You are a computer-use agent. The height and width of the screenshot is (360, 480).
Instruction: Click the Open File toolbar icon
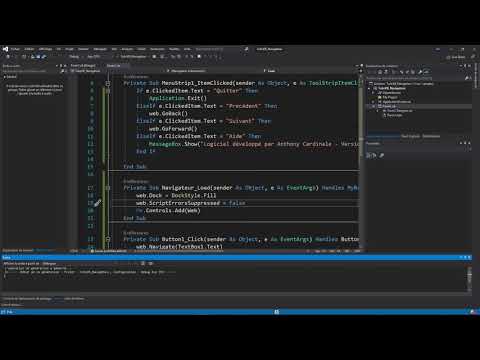pyautogui.click(x=33, y=57)
